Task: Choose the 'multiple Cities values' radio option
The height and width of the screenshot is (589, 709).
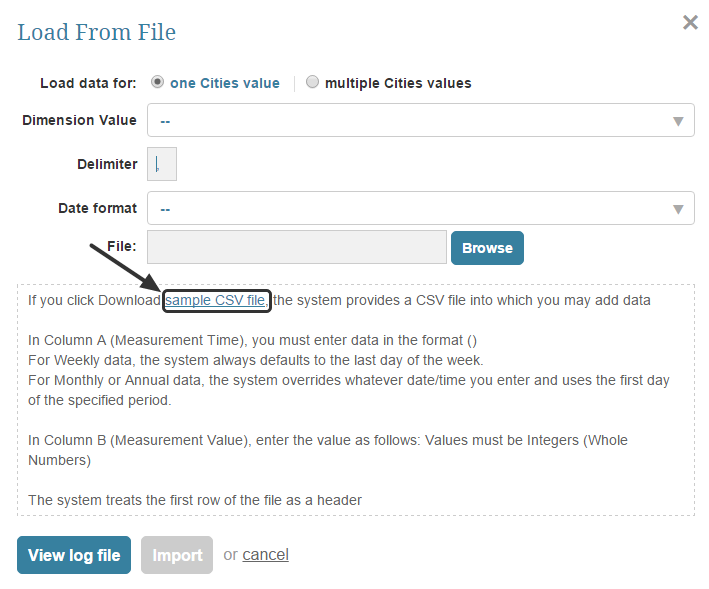Action: tap(313, 83)
